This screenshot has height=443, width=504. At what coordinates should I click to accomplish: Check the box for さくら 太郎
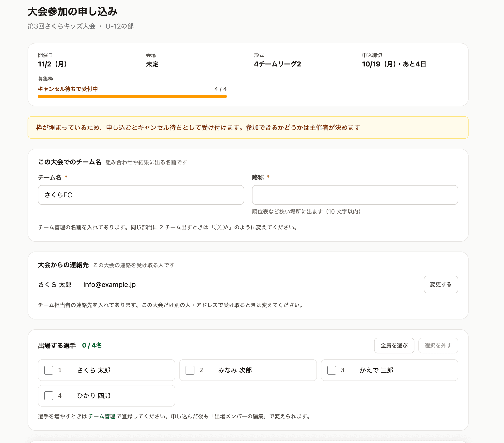coord(48,370)
